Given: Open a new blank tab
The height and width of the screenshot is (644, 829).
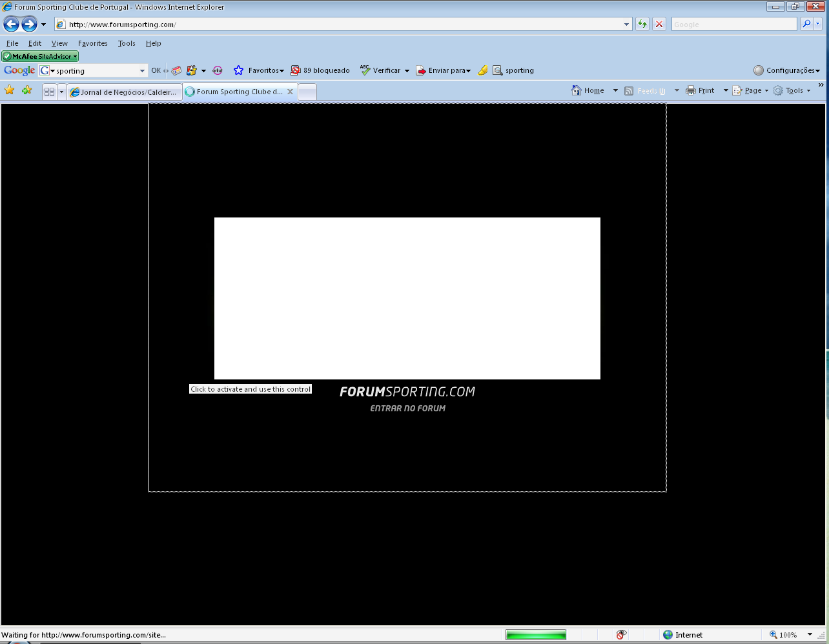Looking at the screenshot, I should pos(307,92).
